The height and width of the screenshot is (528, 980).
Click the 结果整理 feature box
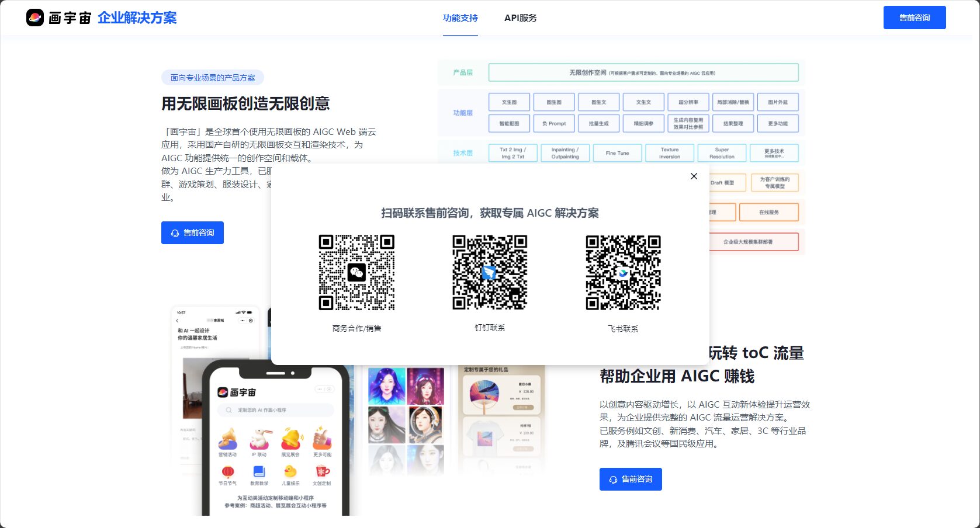tap(733, 123)
